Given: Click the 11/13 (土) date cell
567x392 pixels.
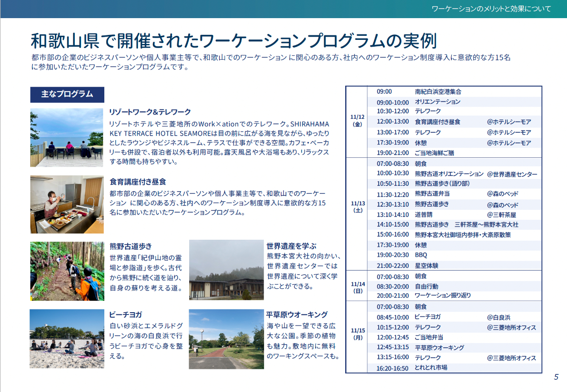Looking at the screenshot, I should pos(357,207).
